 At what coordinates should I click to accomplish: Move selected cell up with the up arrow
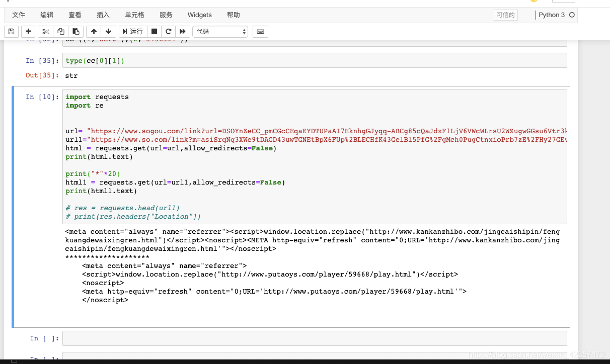click(x=94, y=31)
